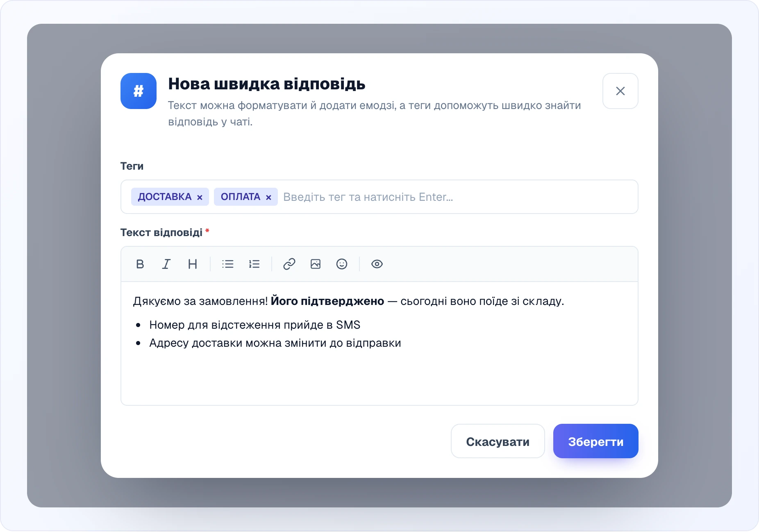Click the bold text Його підтверджено
The height and width of the screenshot is (532, 759).
point(327,301)
